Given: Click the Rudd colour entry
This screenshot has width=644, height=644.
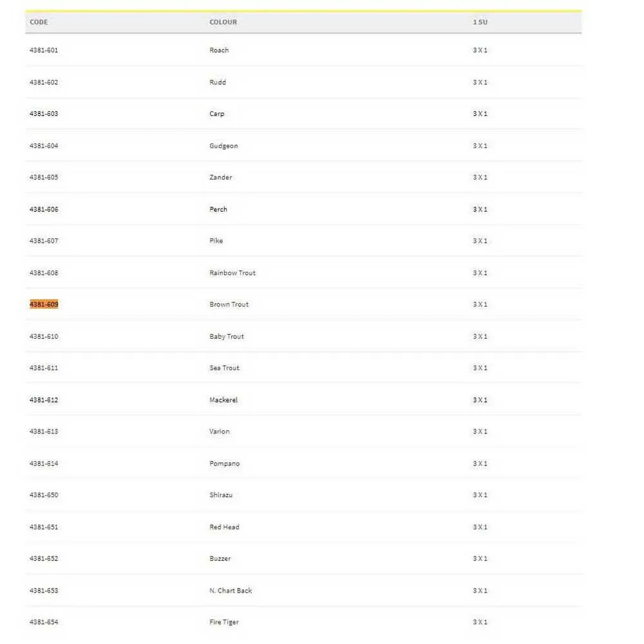Looking at the screenshot, I should pyautogui.click(x=218, y=82).
